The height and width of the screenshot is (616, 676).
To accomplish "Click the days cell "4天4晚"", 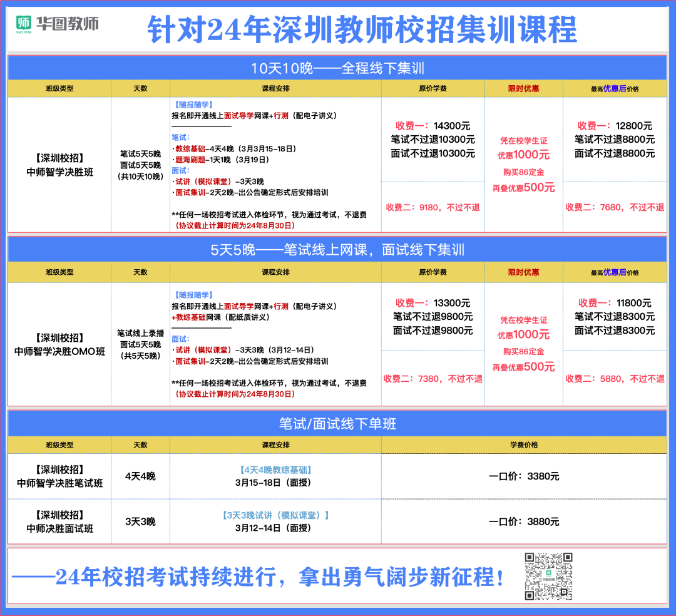I will point(140,476).
